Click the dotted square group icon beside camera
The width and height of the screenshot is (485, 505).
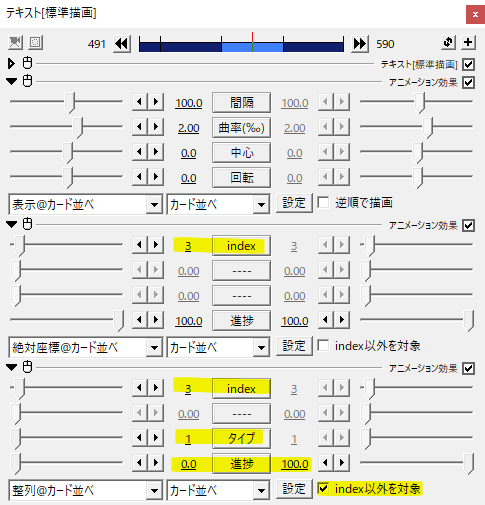(35, 43)
